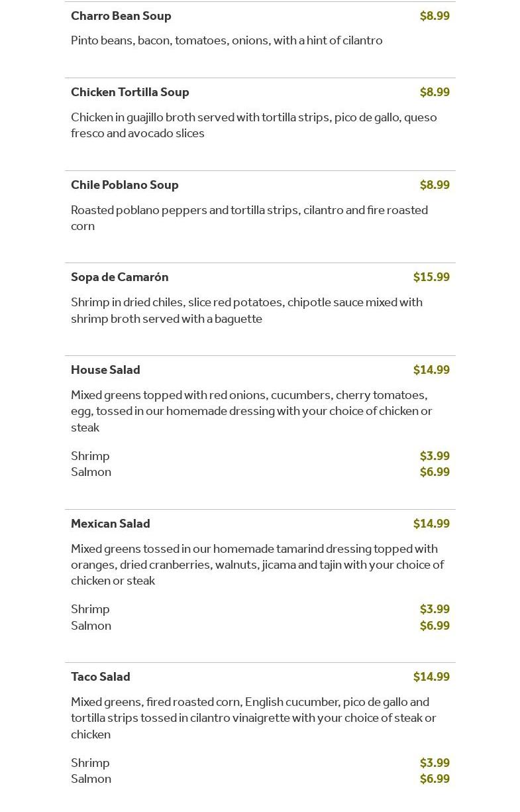Click the $8.99 Charro Bean Soup price

click(x=435, y=16)
